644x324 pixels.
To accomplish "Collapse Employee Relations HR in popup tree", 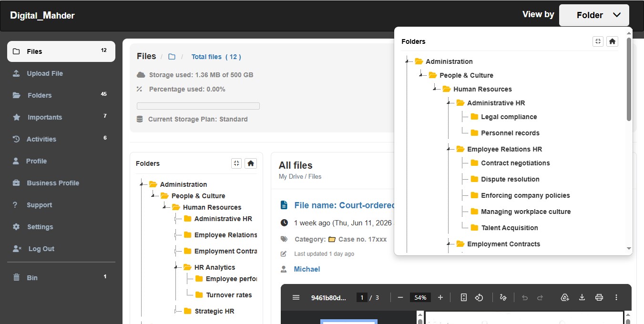I will click(x=449, y=149).
